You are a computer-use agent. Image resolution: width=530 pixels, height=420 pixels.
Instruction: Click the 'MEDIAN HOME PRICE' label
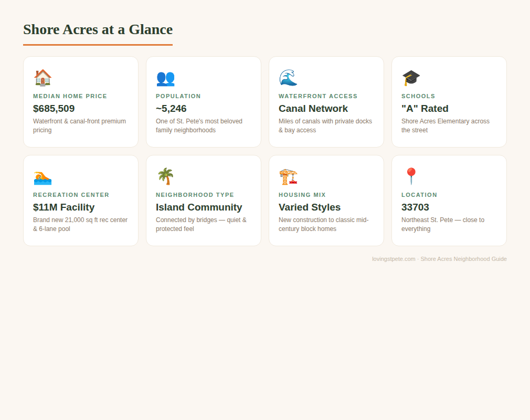pos(70,96)
